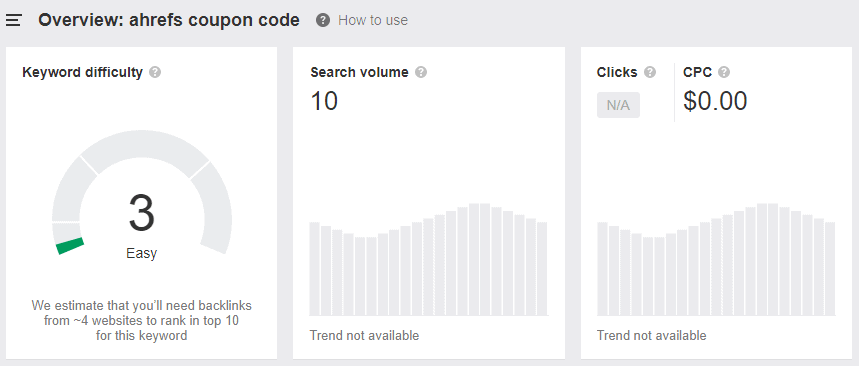Click the keyword difficulty score 3

tap(142, 214)
